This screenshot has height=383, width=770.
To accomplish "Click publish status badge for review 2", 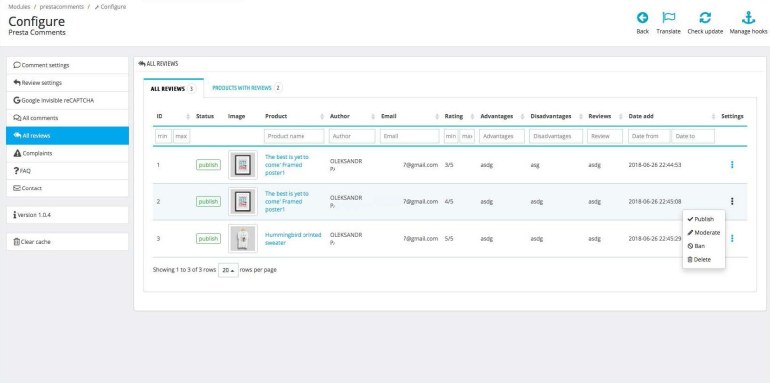I will 208,201.
